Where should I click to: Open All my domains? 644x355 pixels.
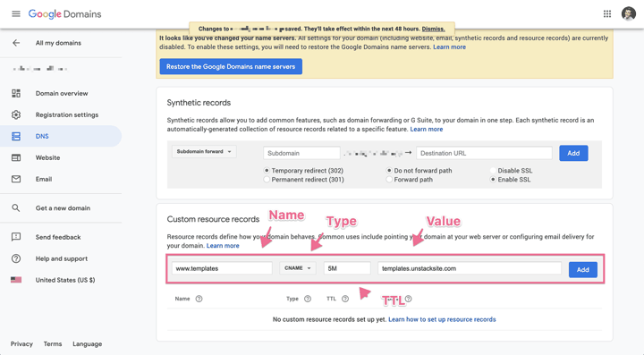tap(58, 43)
